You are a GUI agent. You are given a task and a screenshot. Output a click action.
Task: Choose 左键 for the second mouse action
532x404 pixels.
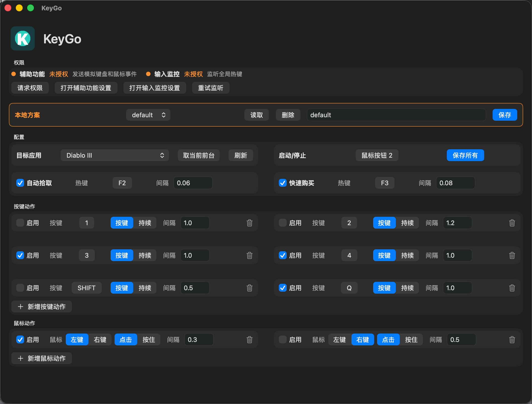pos(340,340)
